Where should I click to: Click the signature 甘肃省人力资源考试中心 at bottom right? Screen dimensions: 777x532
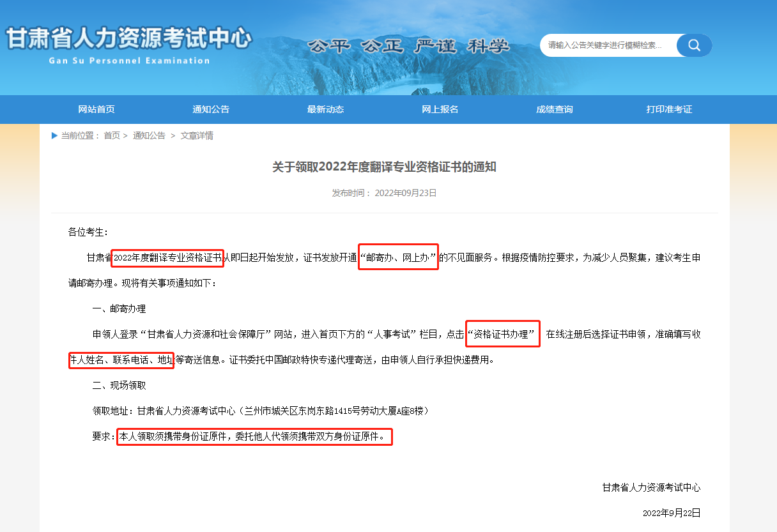[651, 487]
